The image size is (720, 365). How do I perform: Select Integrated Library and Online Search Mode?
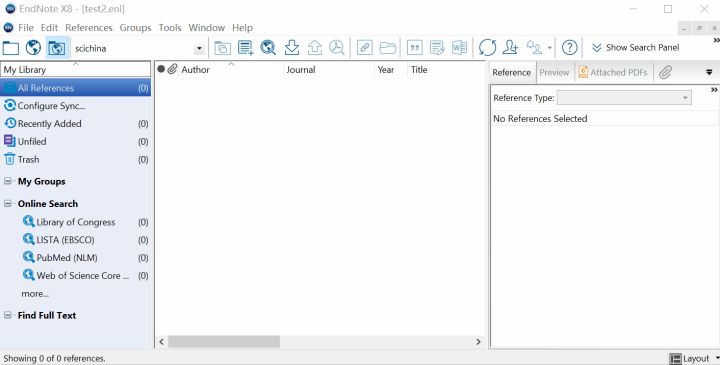57,48
